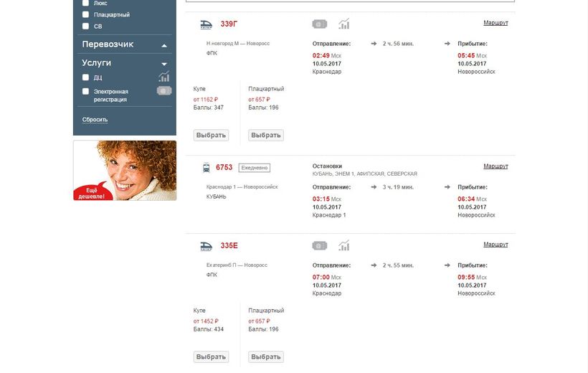Click the suburban train icon beside 6753
The image size is (588, 373).
tap(206, 167)
